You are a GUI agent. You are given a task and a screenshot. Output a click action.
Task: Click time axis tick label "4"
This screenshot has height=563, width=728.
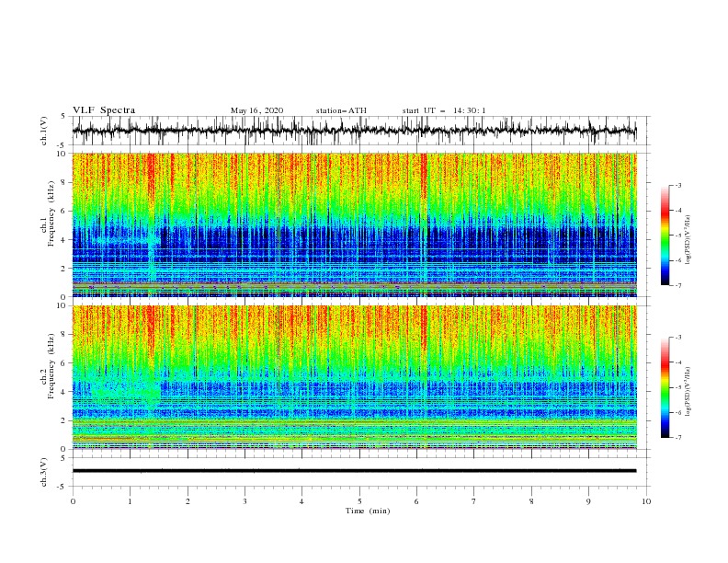(x=301, y=501)
